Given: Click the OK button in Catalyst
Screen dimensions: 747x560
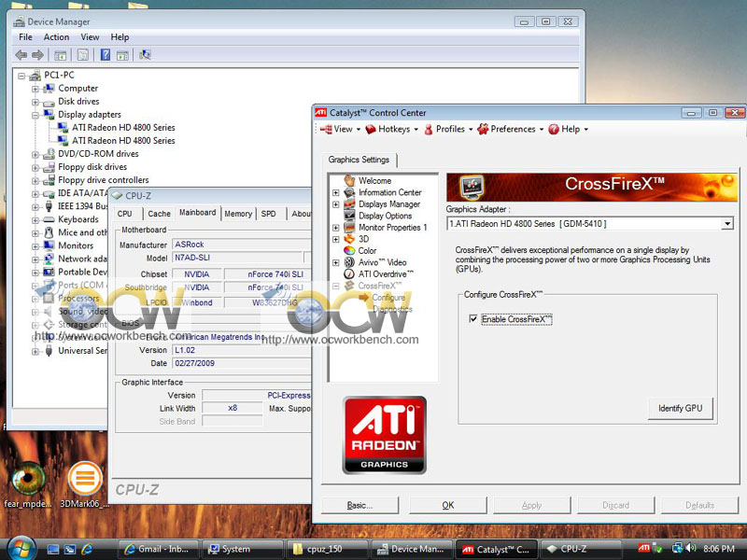Looking at the screenshot, I should [x=448, y=505].
